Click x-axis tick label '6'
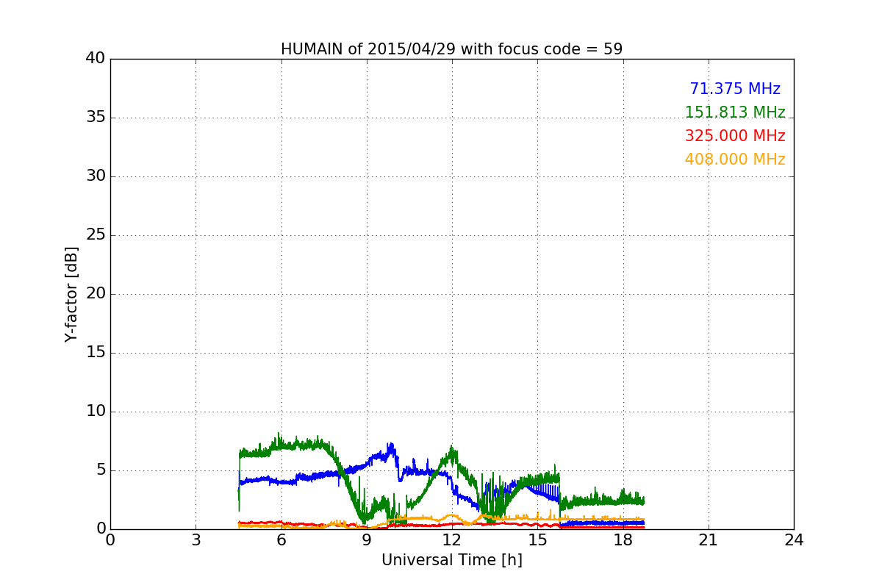This screenshot has width=882, height=588. [282, 540]
